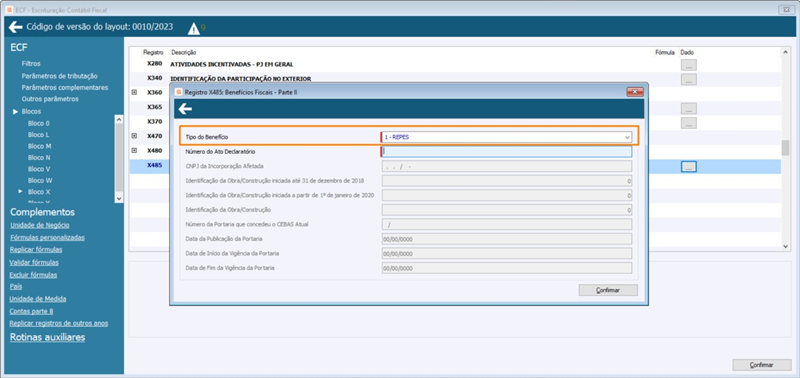Image resolution: width=800 pixels, height=378 pixels.
Task: Open the Replicar fórmulas link
Action: click(x=36, y=249)
